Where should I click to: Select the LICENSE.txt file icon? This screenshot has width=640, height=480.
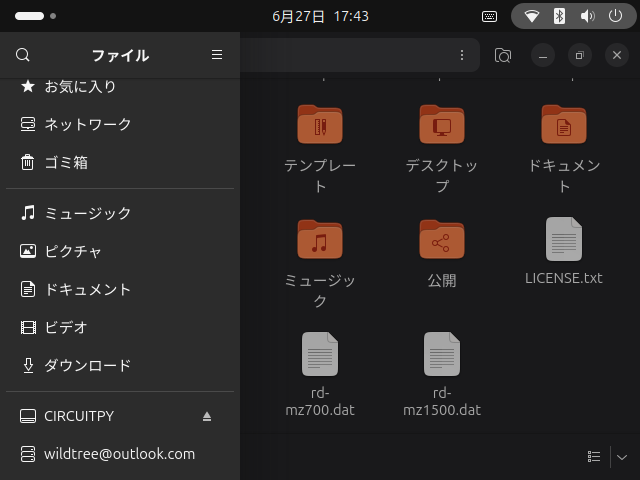click(564, 239)
